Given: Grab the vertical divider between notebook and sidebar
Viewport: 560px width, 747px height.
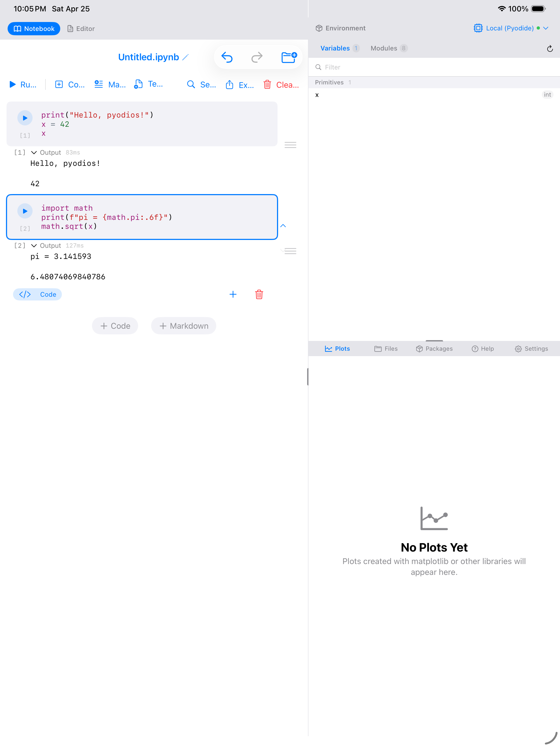Looking at the screenshot, I should tap(308, 377).
